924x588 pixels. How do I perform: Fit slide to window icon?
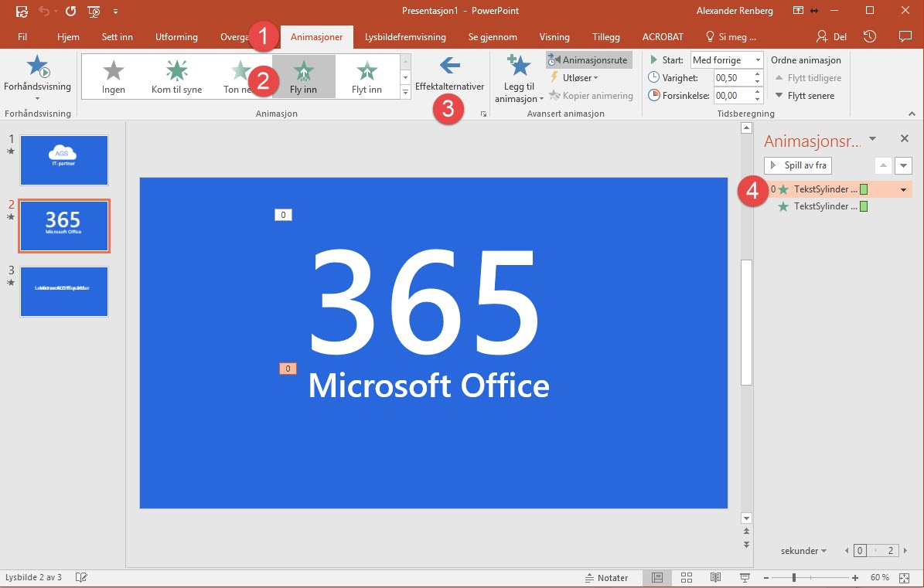(905, 578)
